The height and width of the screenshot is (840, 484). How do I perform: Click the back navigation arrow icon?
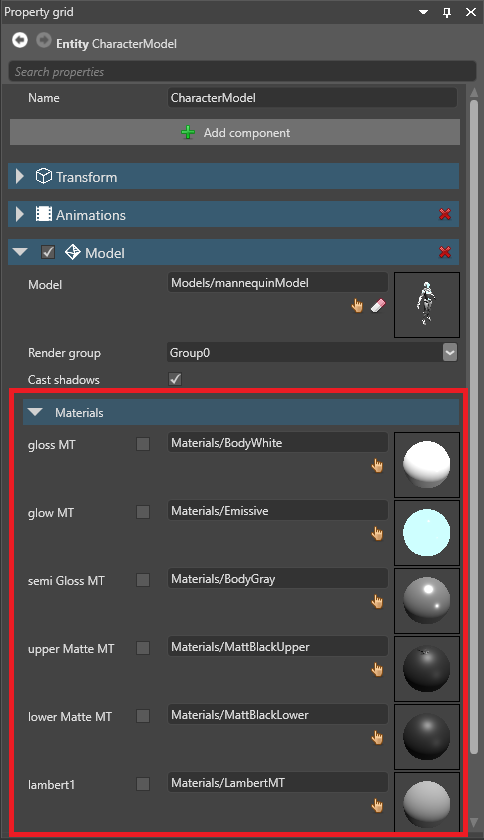pos(20,40)
